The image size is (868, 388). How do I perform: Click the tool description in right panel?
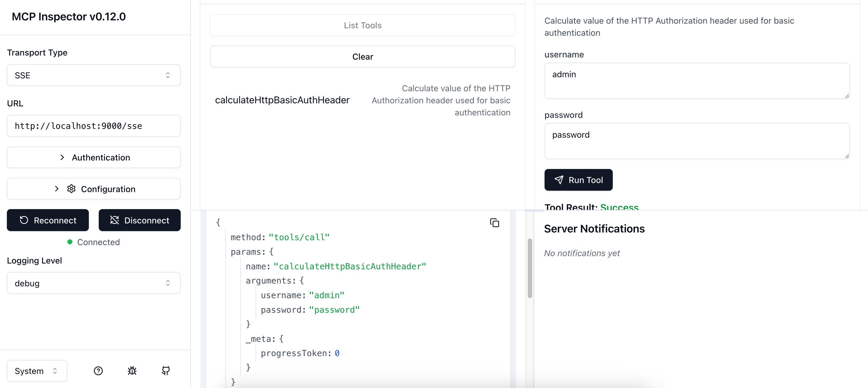(x=669, y=27)
